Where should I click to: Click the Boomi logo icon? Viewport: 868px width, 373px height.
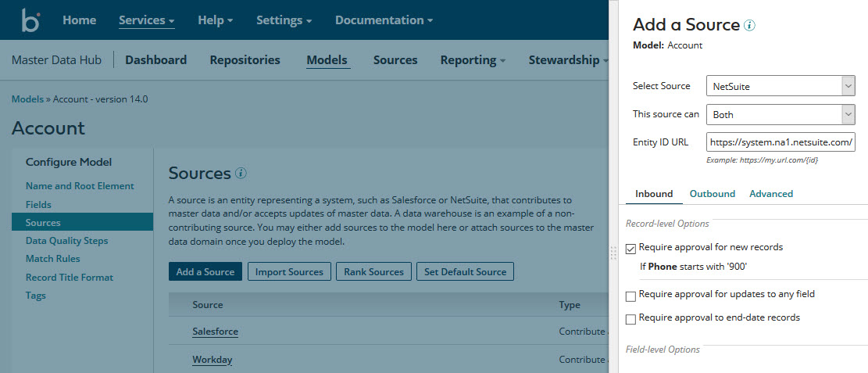(x=30, y=20)
